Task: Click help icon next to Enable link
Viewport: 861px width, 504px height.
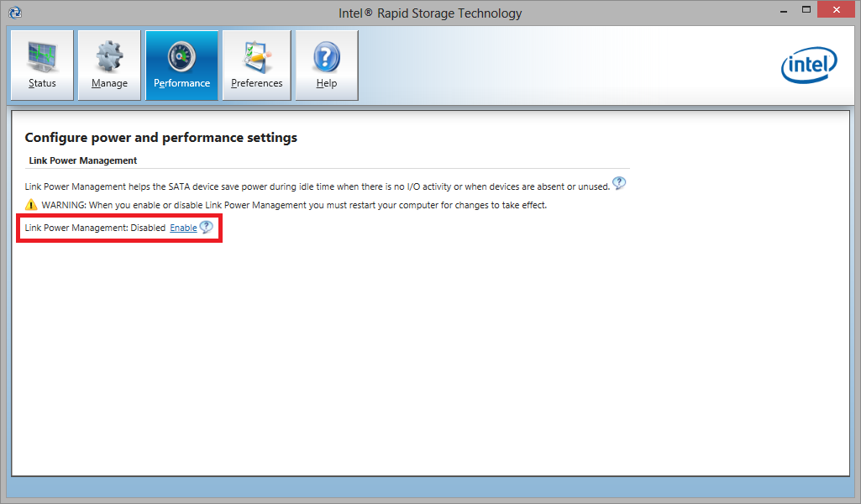Action: click(x=206, y=227)
